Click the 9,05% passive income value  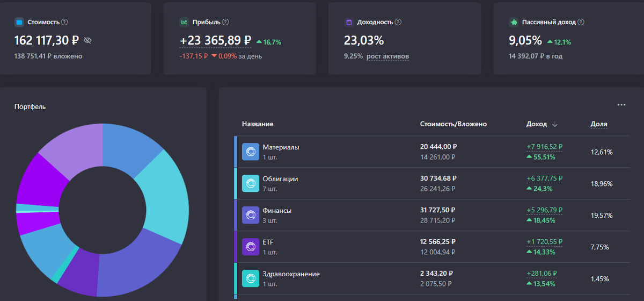coord(525,40)
